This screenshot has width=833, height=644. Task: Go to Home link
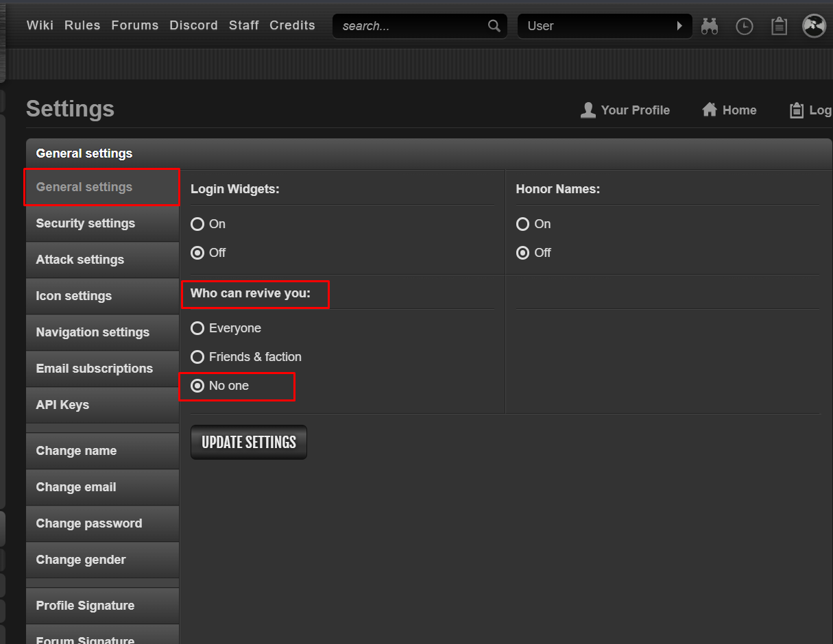point(740,110)
